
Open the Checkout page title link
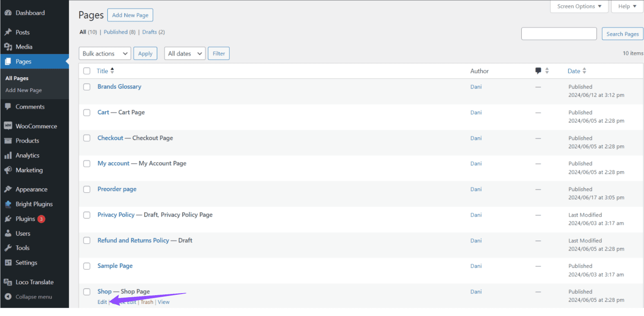pyautogui.click(x=110, y=138)
